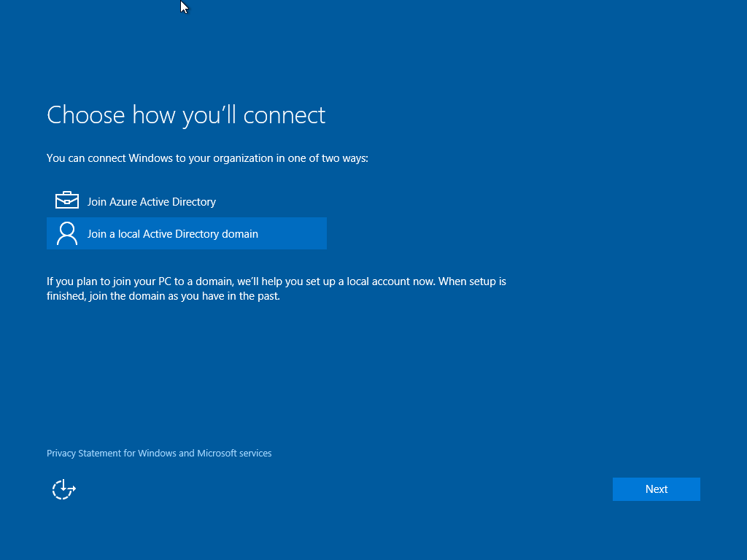Screen dimensions: 747x560
Task: Select Join a local Active Directory domain
Action: point(172,234)
